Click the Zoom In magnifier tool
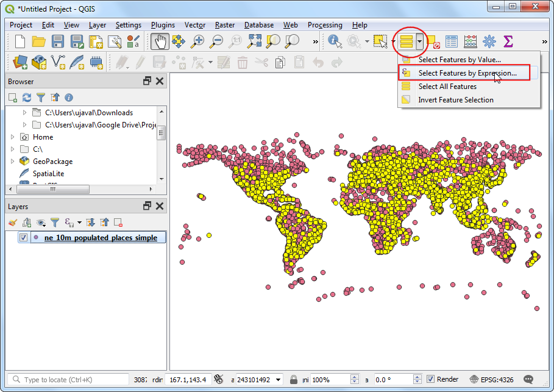554x392 pixels. tap(197, 41)
